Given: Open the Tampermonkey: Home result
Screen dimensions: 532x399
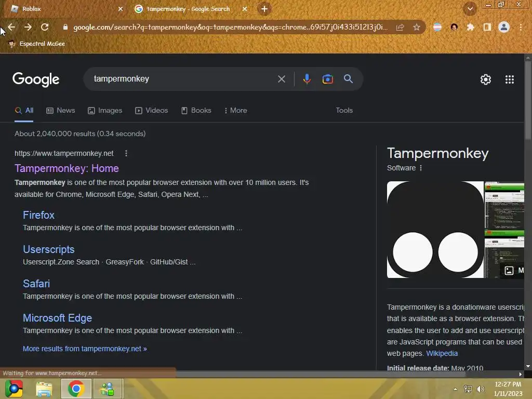Looking at the screenshot, I should click(66, 168).
